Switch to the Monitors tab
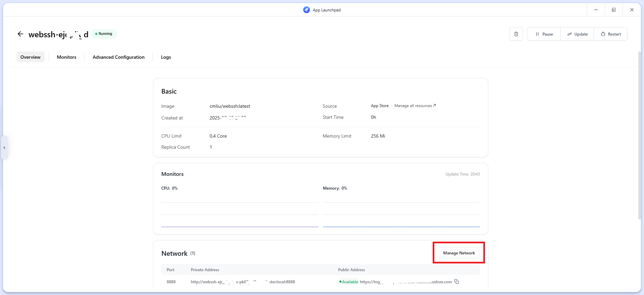Screen dimensions: 644x295 pyautogui.click(x=66, y=57)
